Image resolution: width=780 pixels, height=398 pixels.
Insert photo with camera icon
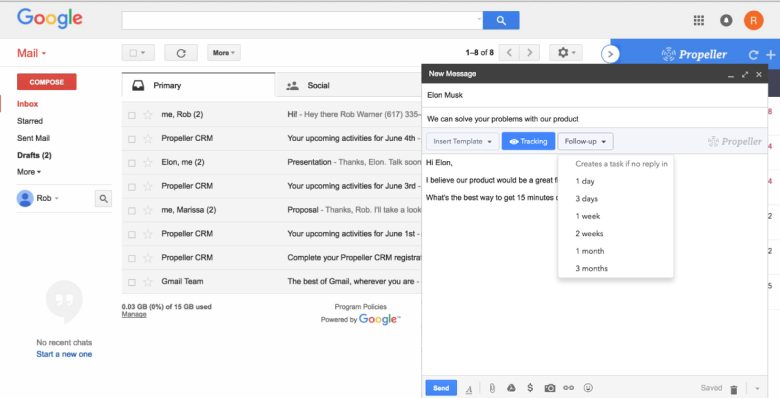(x=550, y=388)
